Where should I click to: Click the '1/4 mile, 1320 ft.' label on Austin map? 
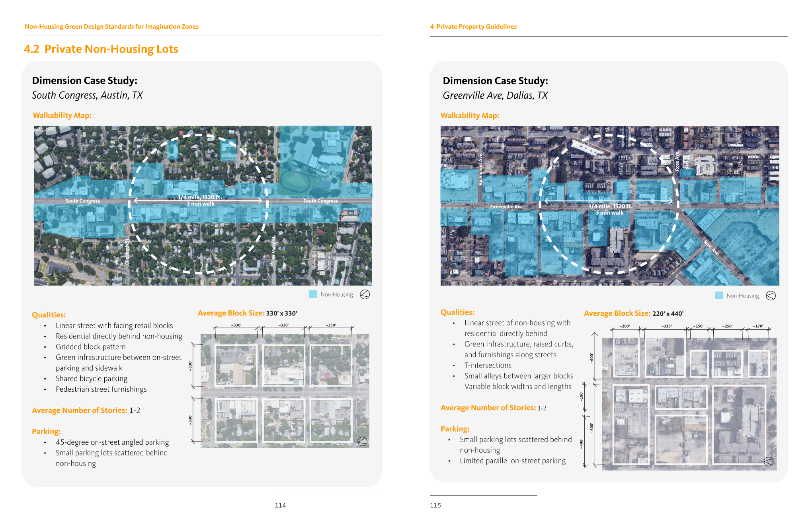click(200, 197)
